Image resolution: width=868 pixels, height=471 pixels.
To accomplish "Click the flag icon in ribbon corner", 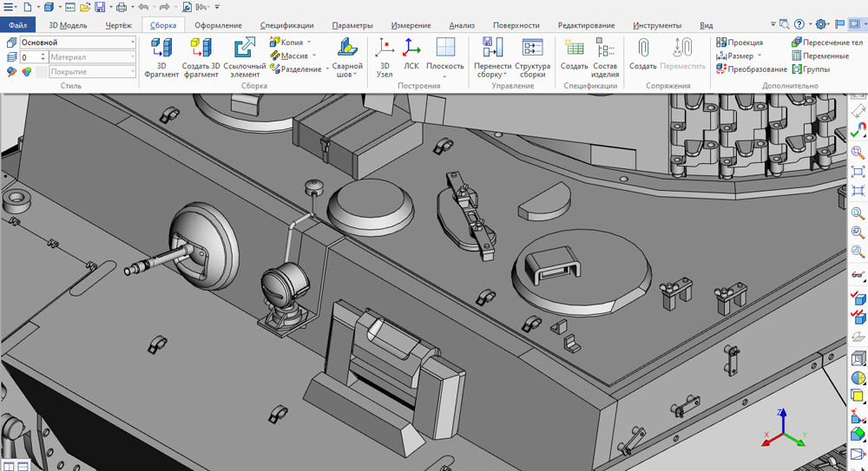I will pos(839,23).
